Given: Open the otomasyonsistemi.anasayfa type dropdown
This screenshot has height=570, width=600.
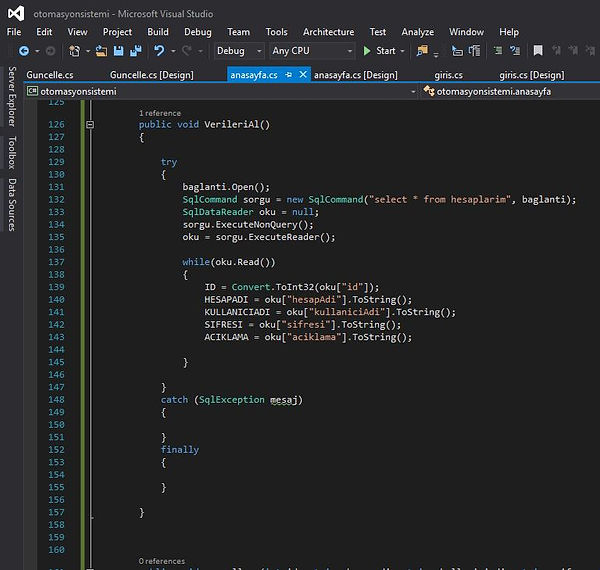Looking at the screenshot, I should click(x=511, y=91).
